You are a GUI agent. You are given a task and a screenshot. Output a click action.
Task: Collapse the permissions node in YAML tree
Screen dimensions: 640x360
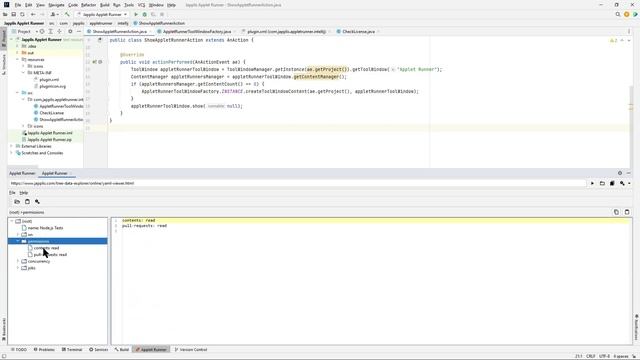(x=18, y=241)
